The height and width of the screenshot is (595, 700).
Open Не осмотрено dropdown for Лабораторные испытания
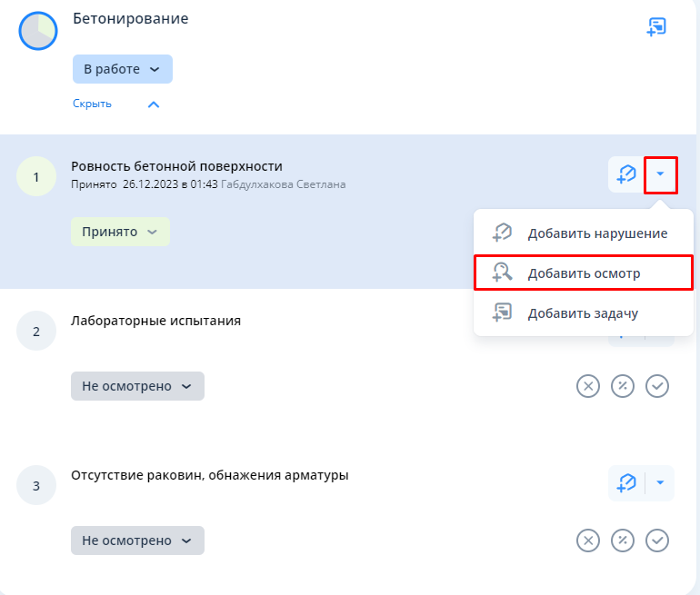coord(137,386)
